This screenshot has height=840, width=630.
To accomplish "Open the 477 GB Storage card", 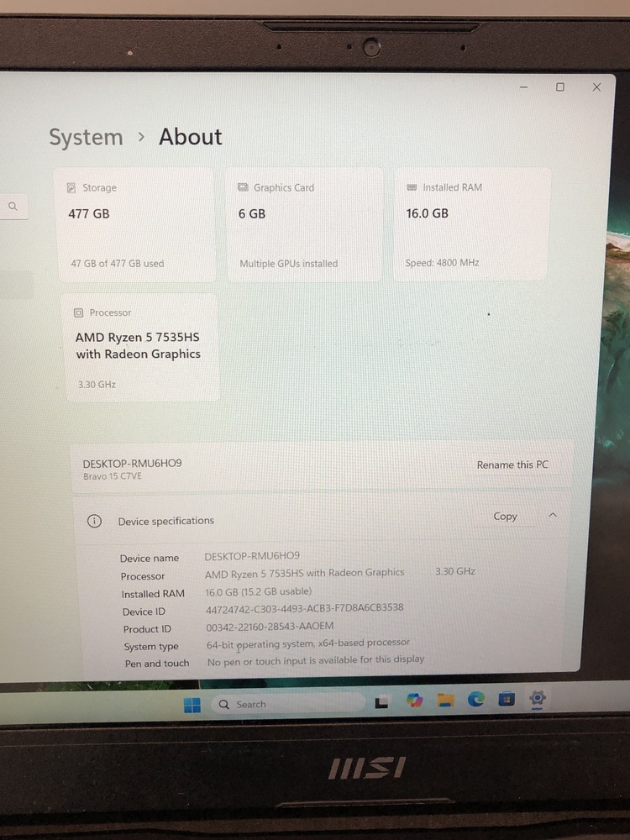I will [135, 225].
